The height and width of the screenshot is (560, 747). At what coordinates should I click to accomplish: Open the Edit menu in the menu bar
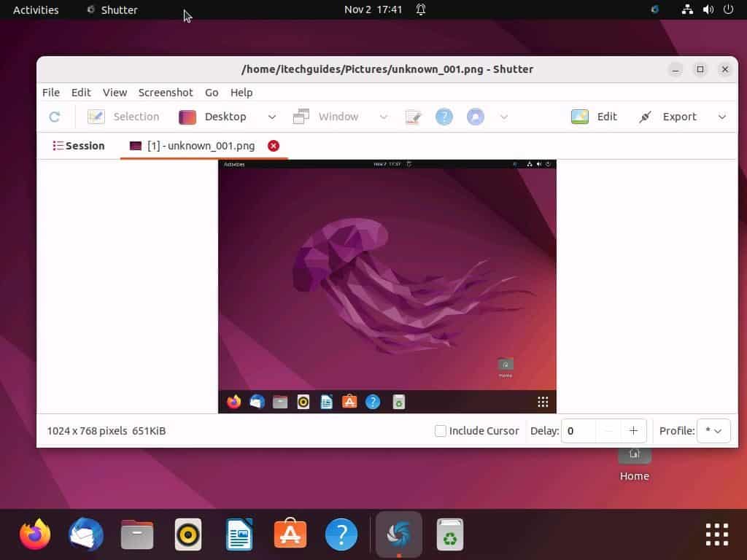click(x=81, y=93)
